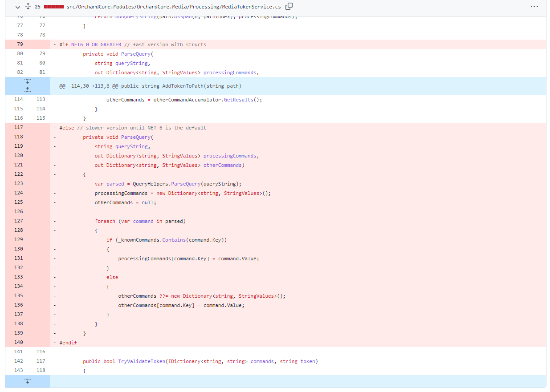Collapse the MediaTokenService.cs file diff
The width and height of the screenshot is (550, 392).
[x=18, y=7]
